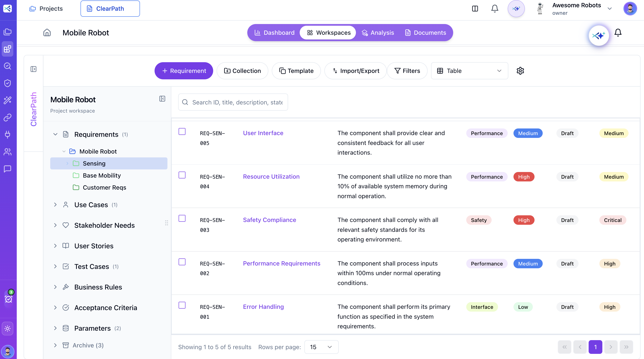Click the settings gear next to Table view

520,71
